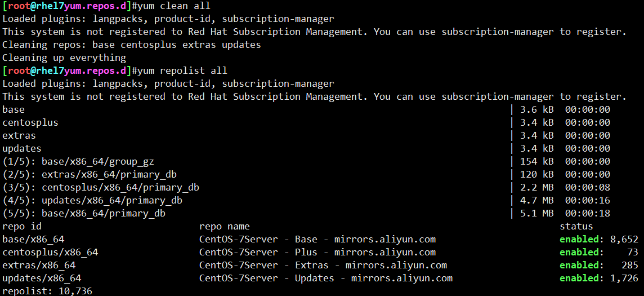Click the "(1/5): base/x86_64/group_gz" download line

pyautogui.click(x=78, y=162)
